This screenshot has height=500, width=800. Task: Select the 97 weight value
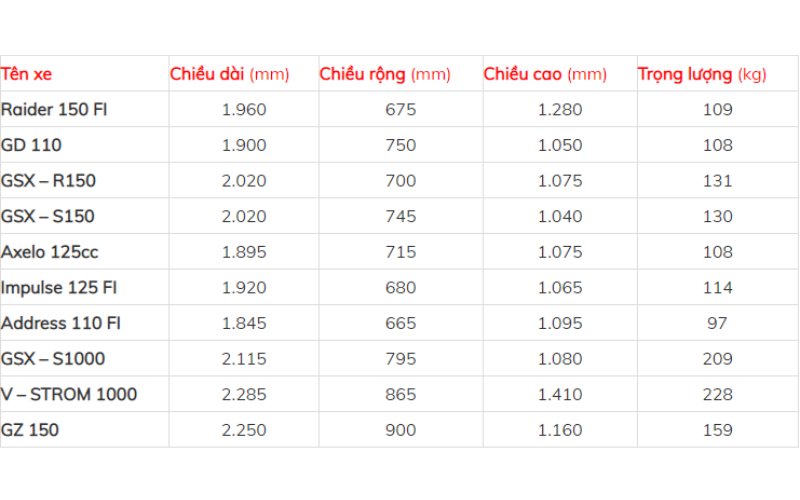(x=717, y=323)
